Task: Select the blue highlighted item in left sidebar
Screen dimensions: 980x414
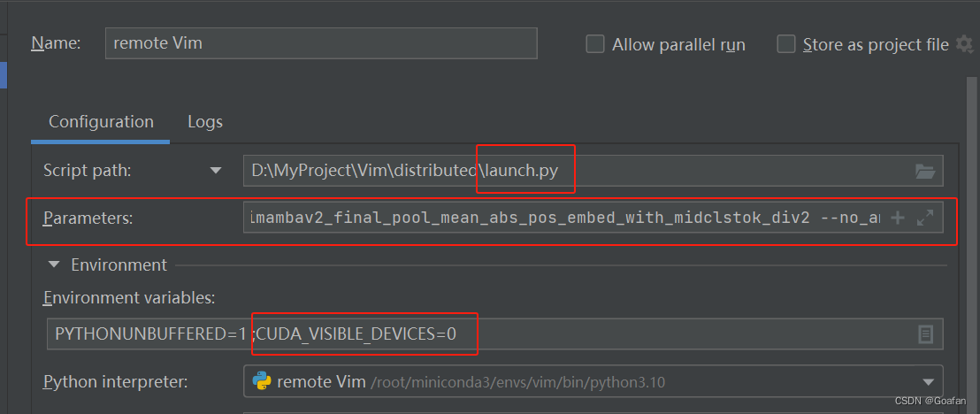Action: coord(4,74)
